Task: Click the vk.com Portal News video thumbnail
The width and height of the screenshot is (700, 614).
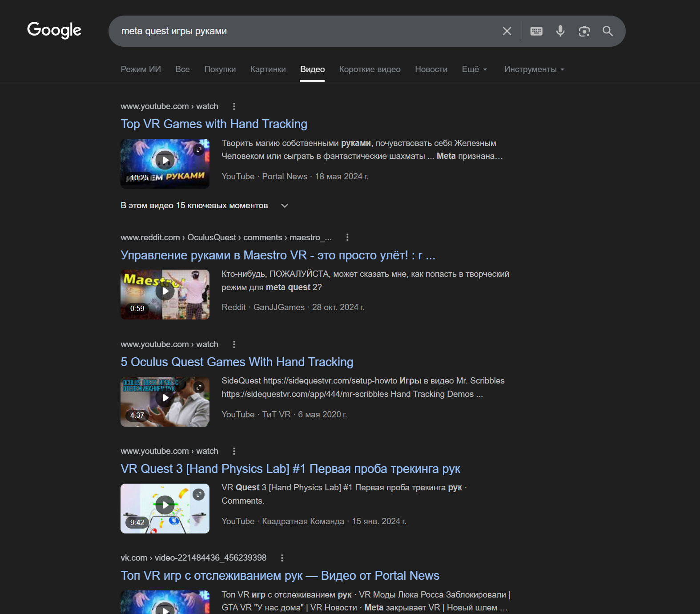Action: [x=165, y=602]
